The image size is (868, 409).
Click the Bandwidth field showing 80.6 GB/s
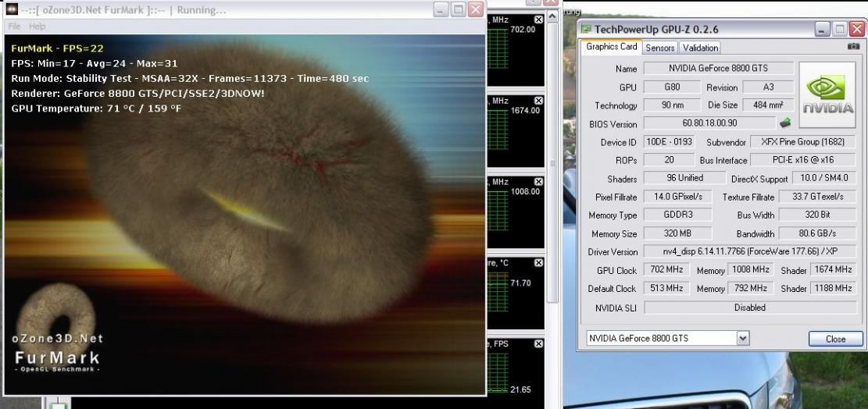point(817,233)
